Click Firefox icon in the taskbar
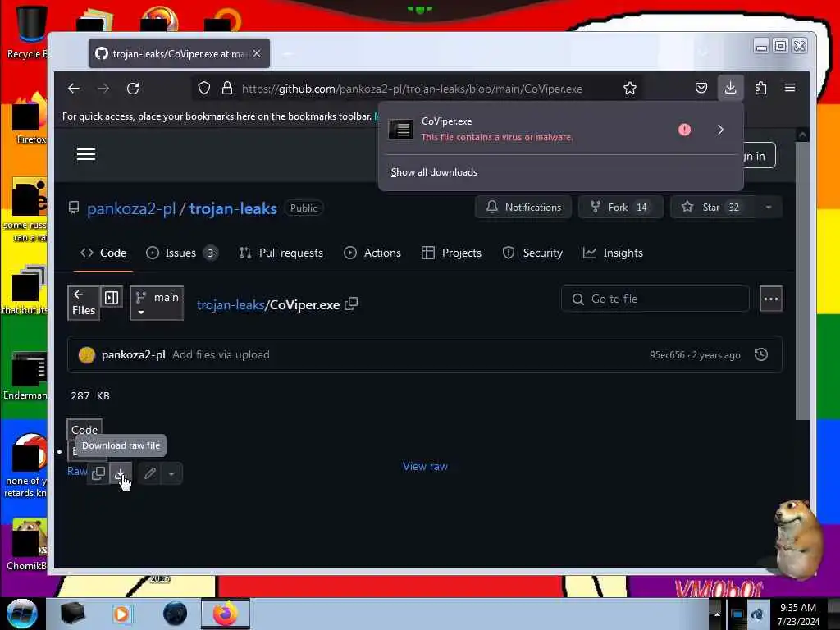 tap(226, 614)
